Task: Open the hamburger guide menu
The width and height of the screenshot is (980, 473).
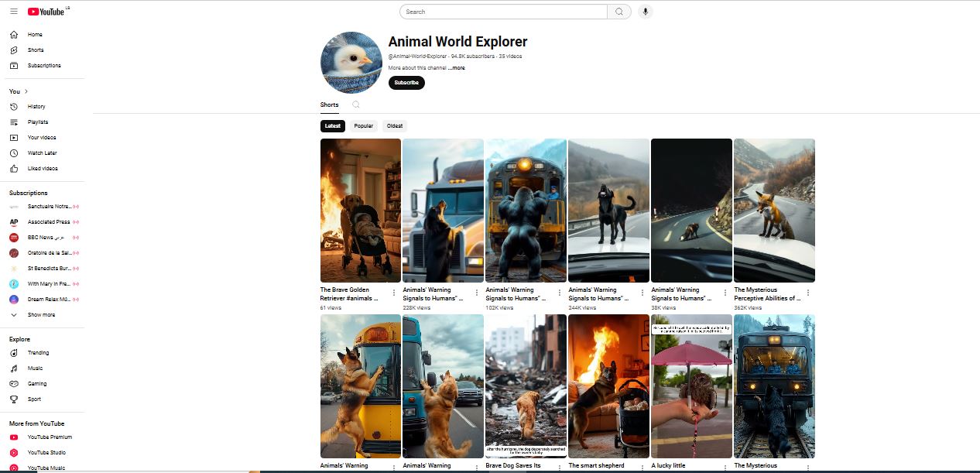Action: point(14,12)
